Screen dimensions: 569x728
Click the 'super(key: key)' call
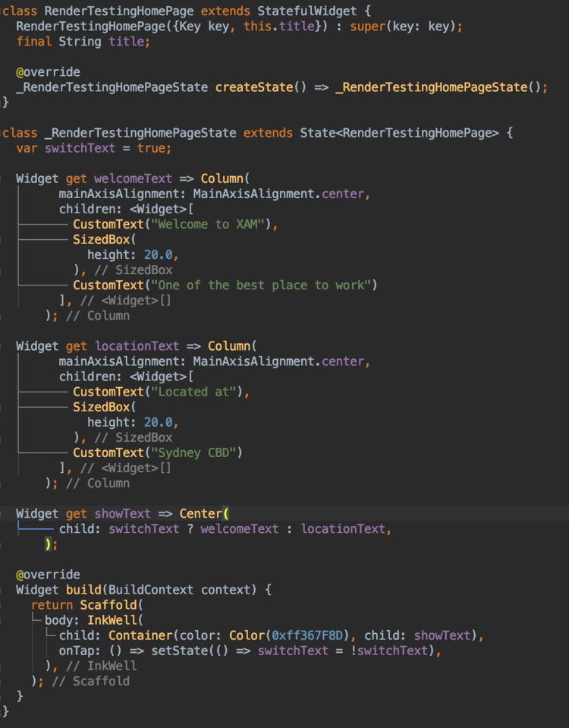(402, 26)
